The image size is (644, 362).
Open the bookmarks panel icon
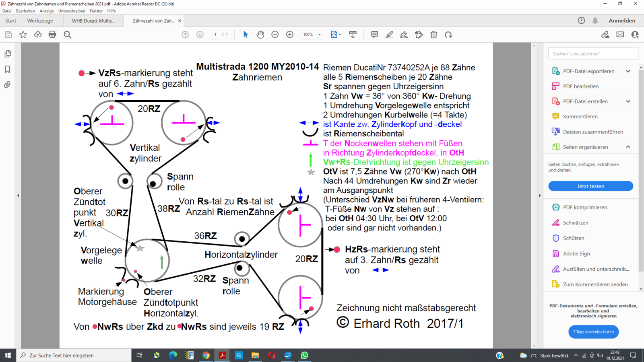(x=7, y=70)
